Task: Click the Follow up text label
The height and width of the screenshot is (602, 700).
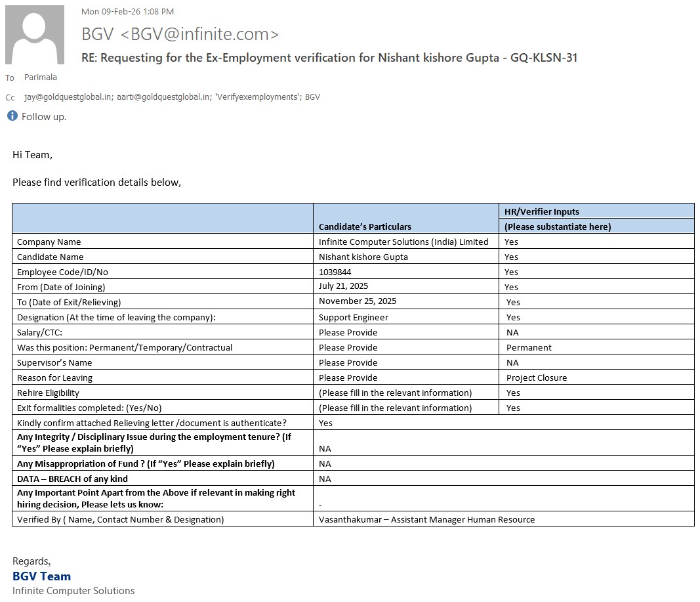Action: point(44,117)
